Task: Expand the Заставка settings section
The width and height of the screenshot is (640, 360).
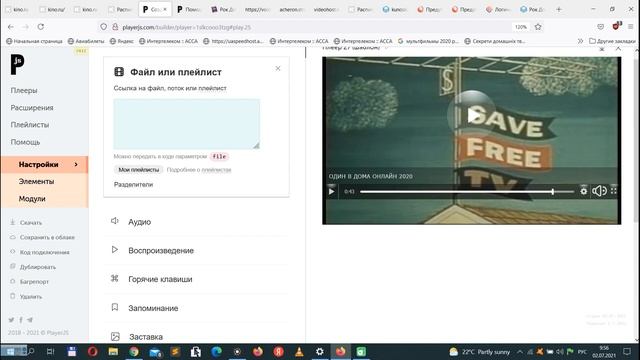Action: click(146, 337)
